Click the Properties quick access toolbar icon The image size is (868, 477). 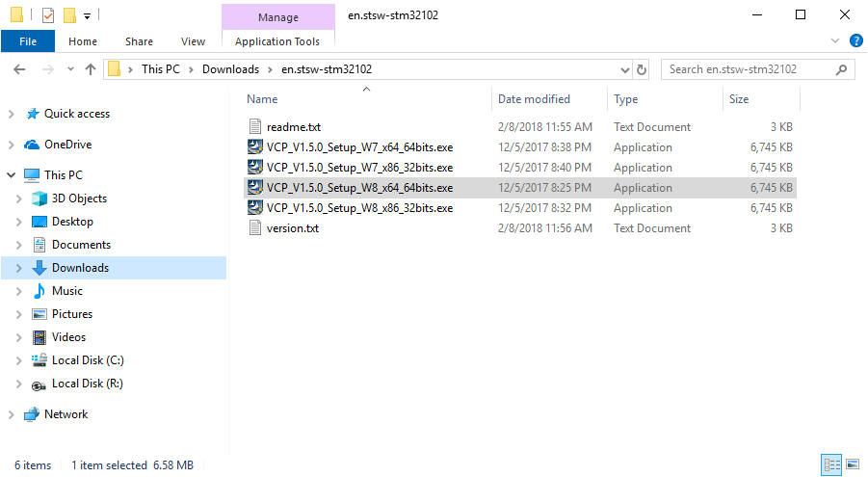(x=48, y=15)
